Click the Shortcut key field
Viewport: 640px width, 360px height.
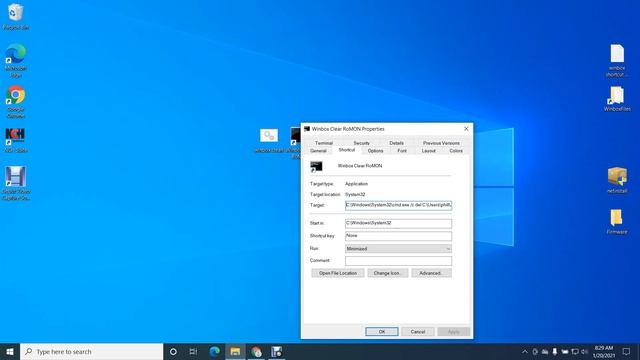point(398,236)
